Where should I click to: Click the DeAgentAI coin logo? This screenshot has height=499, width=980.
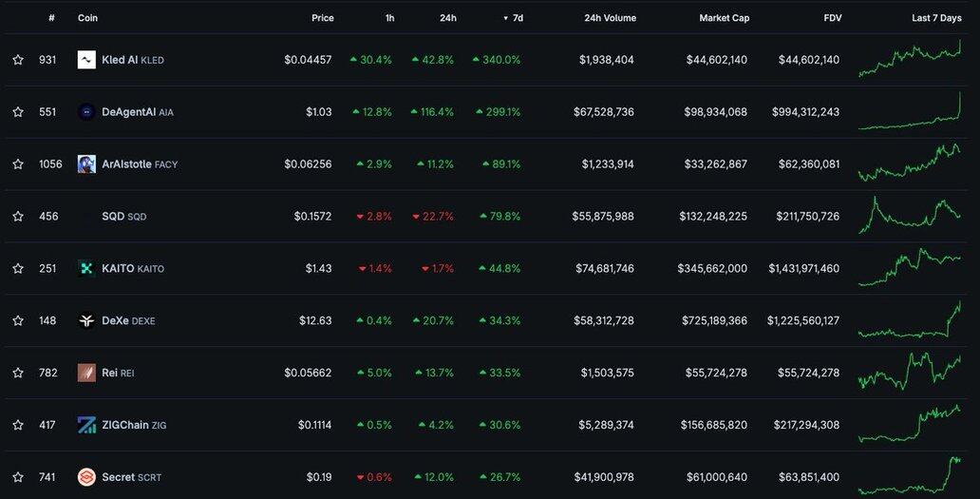click(86, 112)
